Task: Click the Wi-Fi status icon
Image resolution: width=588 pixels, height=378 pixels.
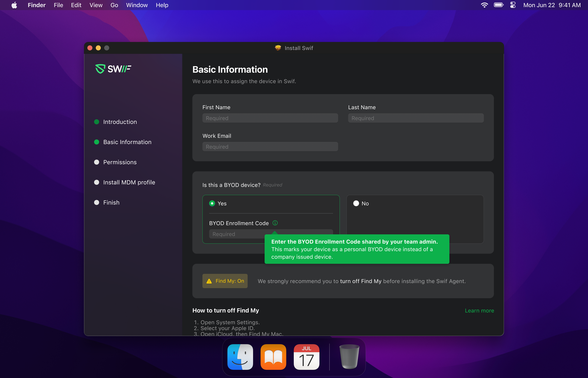Action: pyautogui.click(x=484, y=5)
